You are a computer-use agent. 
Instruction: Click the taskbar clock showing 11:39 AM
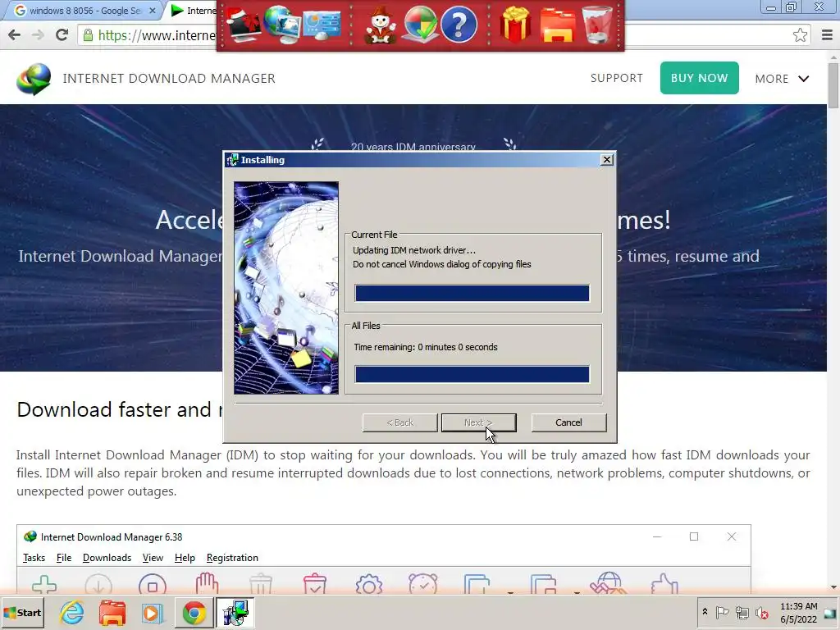point(798,612)
